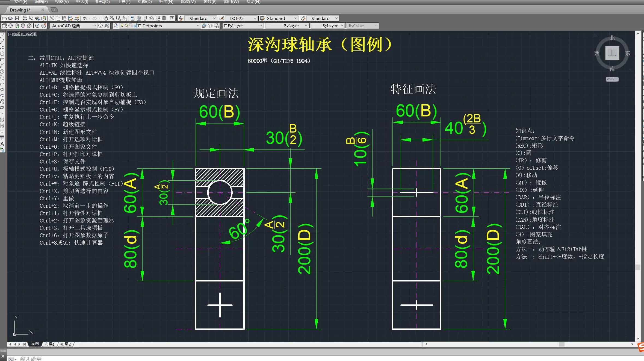
Task: Select Zoom Window icon
Action: (119, 18)
